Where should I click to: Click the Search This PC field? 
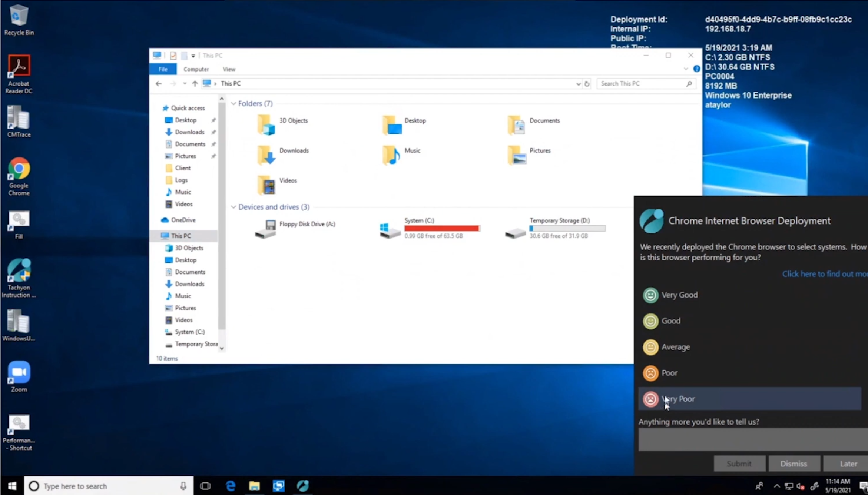tap(646, 84)
